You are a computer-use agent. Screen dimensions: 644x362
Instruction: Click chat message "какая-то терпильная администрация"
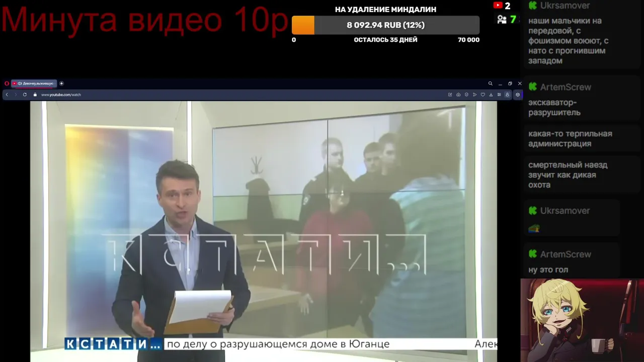[x=570, y=139]
